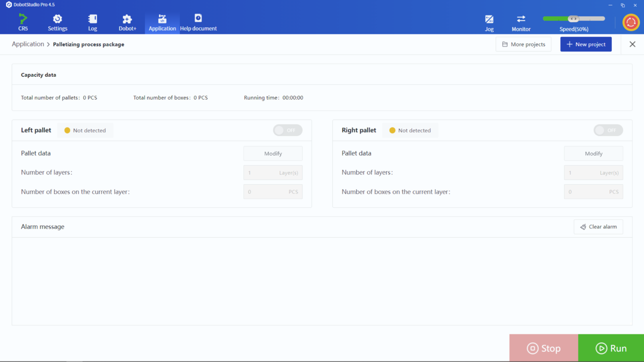Viewport: 644px width, 362px height.
Task: Adjust the Speed(50%) slider
Action: point(574,19)
